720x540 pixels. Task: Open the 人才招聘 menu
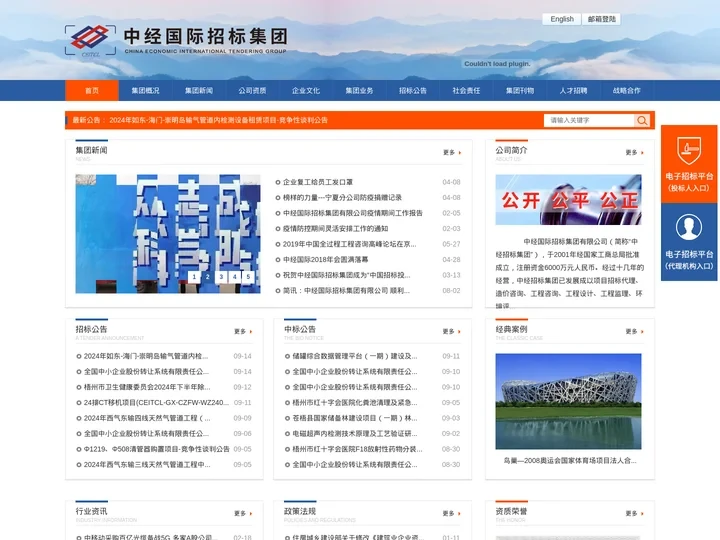573,90
